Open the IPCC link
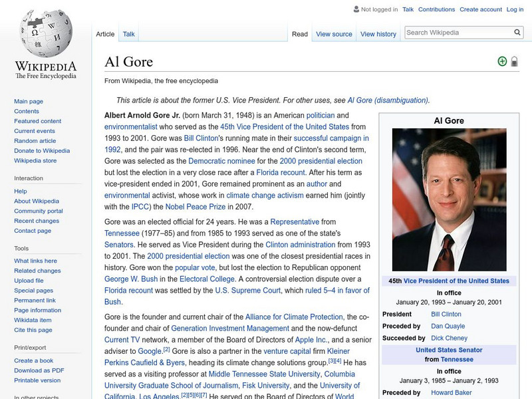This screenshot has height=399, width=532. pos(140,207)
